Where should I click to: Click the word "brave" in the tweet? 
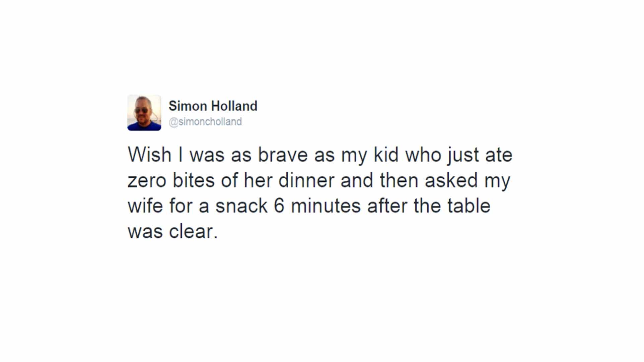[283, 155]
